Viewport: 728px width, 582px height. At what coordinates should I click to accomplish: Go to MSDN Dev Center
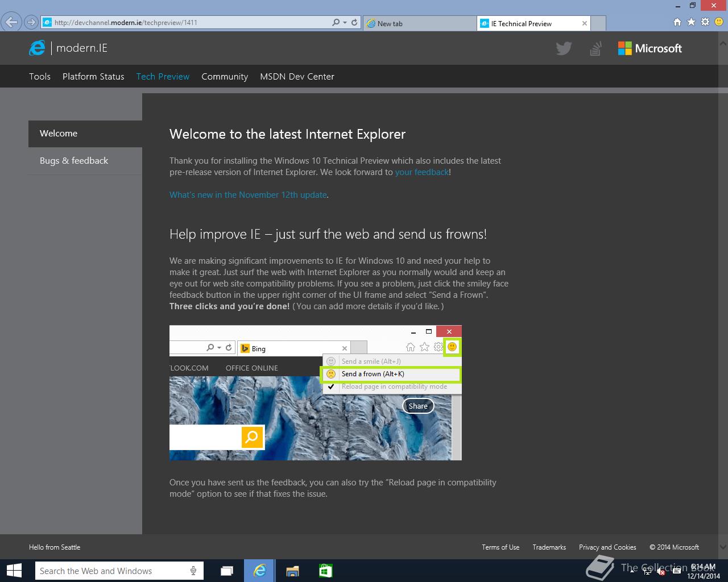[x=297, y=76]
